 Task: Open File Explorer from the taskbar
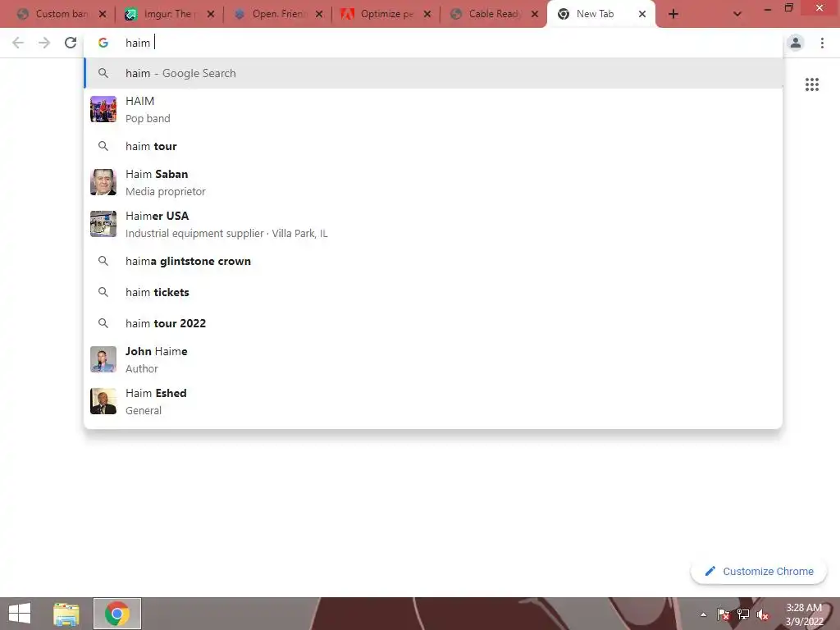[66, 614]
